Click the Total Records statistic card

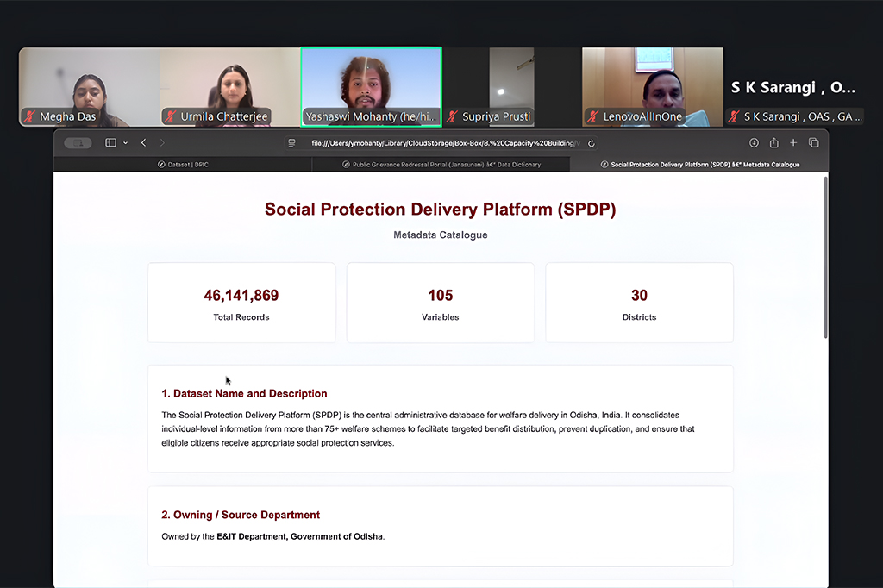(241, 303)
